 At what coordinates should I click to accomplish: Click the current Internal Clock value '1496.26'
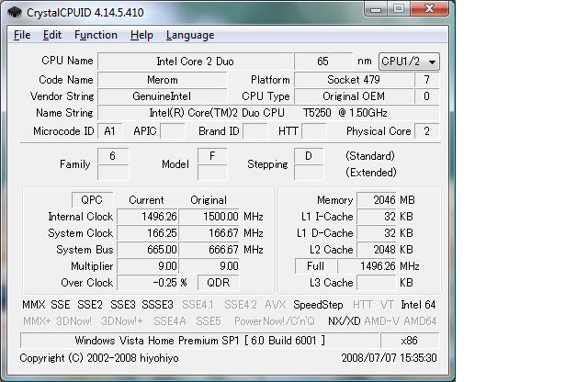click(x=148, y=217)
